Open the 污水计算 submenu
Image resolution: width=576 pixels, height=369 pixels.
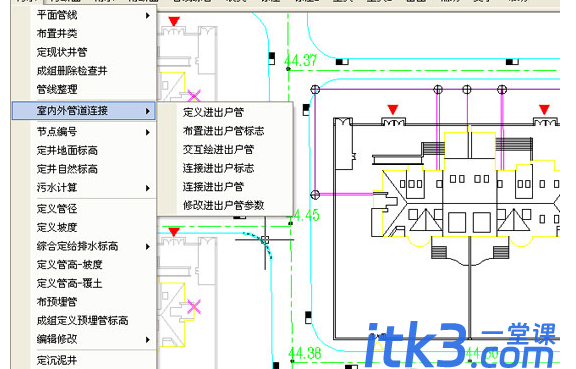point(84,188)
